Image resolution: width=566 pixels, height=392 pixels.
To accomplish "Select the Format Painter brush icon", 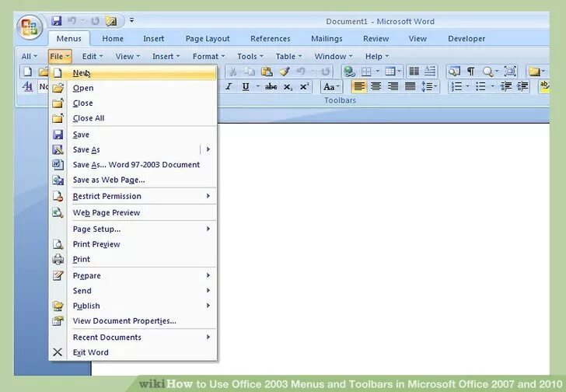I will [x=285, y=72].
